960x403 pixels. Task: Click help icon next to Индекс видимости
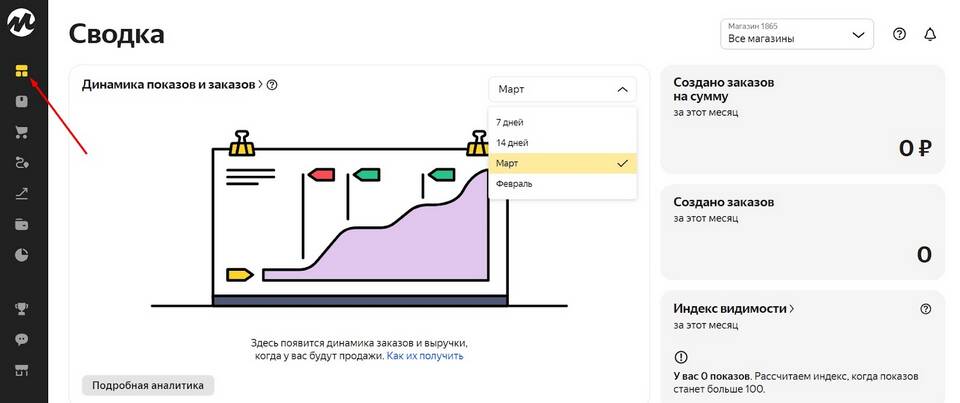pyautogui.click(x=925, y=309)
